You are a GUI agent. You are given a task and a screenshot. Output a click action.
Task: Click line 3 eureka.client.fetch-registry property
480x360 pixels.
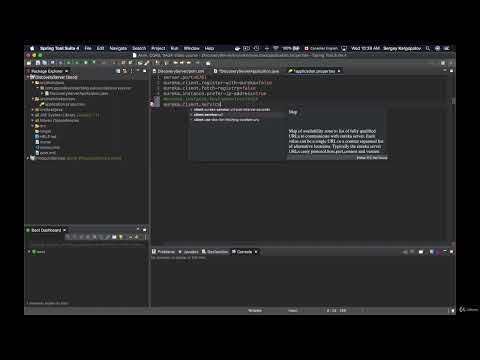point(210,88)
